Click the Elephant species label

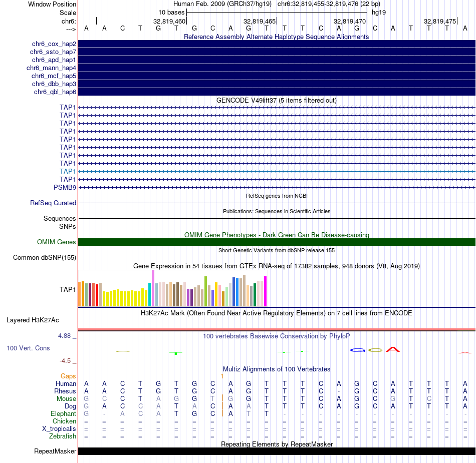click(63, 413)
